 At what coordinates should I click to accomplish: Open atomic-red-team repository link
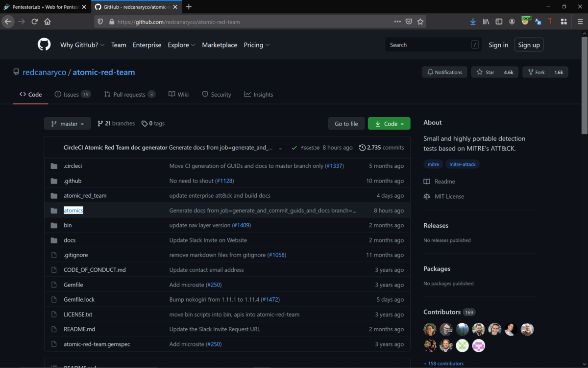pyautogui.click(x=104, y=72)
